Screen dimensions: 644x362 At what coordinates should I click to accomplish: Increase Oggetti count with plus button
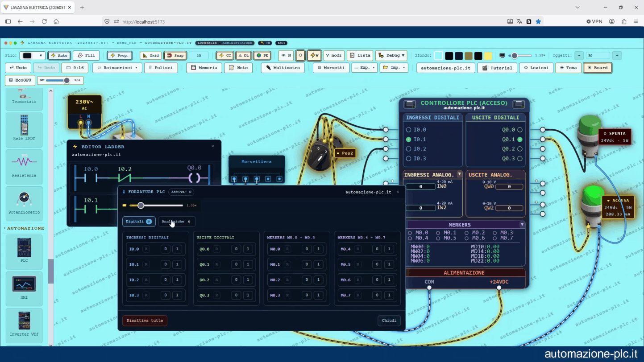click(617, 56)
